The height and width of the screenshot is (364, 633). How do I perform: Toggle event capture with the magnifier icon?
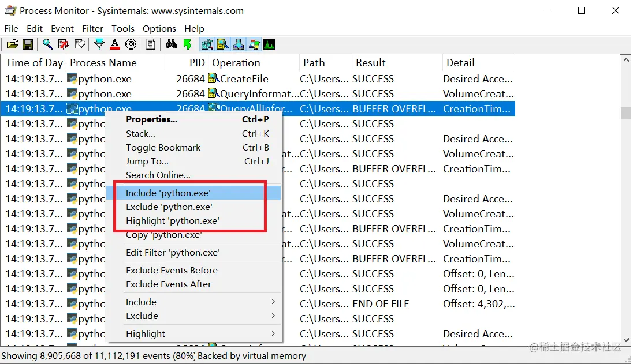tap(47, 44)
